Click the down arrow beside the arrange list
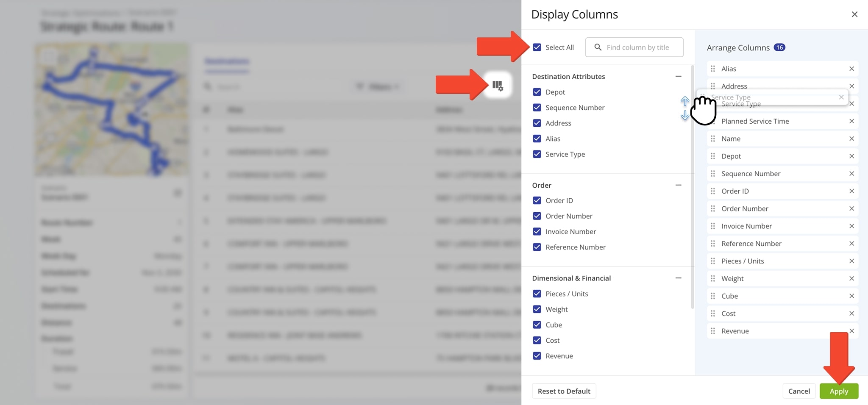The width and height of the screenshot is (868, 405). [684, 115]
